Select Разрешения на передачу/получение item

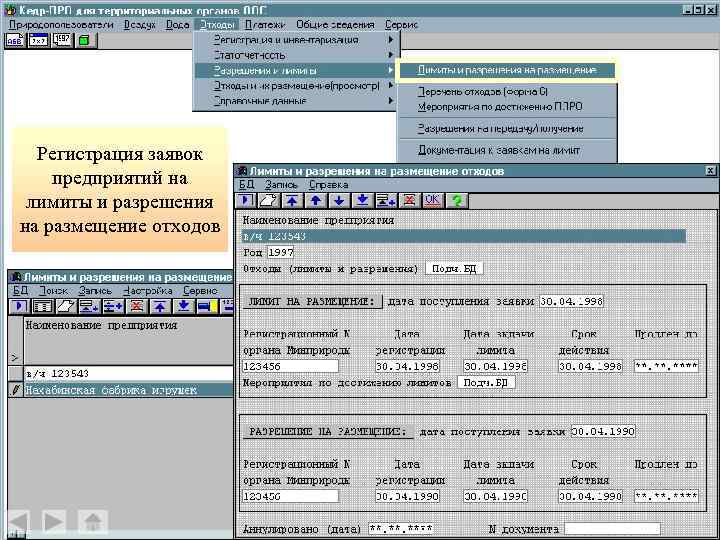click(x=506, y=129)
